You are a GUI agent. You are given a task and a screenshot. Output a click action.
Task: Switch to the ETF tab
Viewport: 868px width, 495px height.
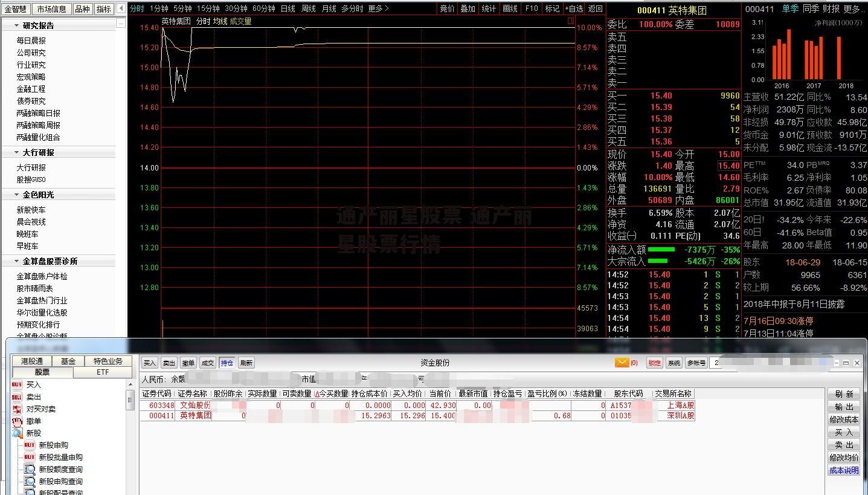click(103, 372)
